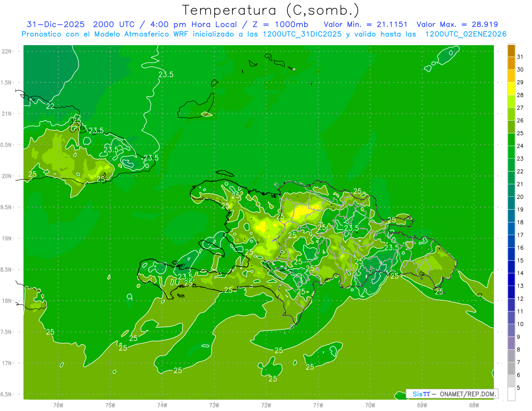
Task: Click the '20N' latitude axis label
Action: 7,176
